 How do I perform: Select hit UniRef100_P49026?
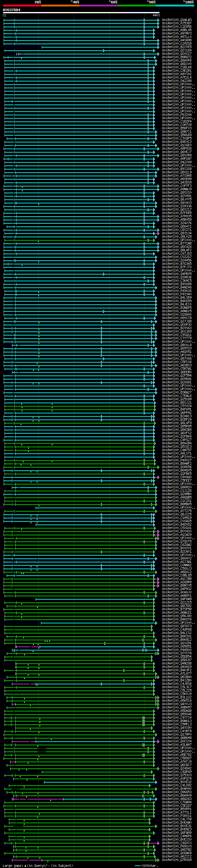tap(177, 291)
